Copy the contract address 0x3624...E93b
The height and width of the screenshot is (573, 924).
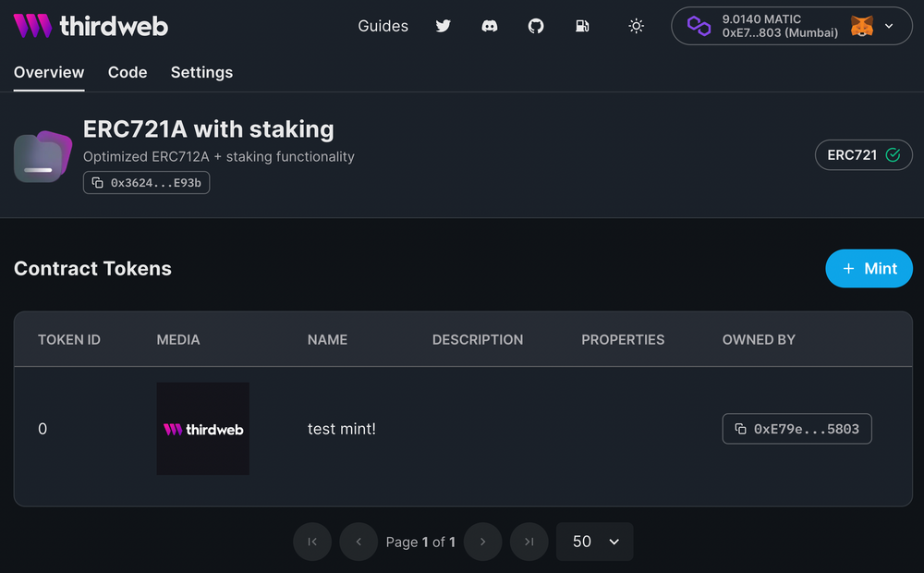[x=146, y=182]
